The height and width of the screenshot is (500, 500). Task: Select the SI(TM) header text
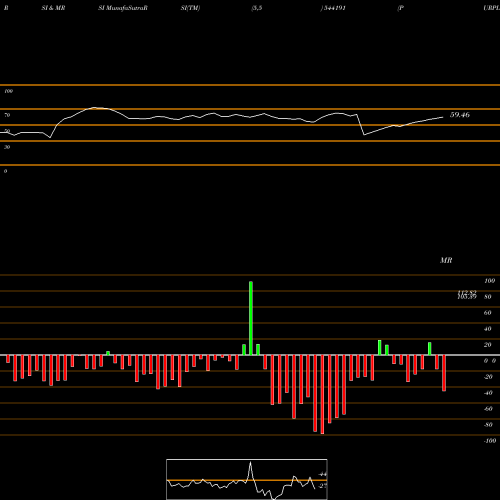pyautogui.click(x=190, y=8)
